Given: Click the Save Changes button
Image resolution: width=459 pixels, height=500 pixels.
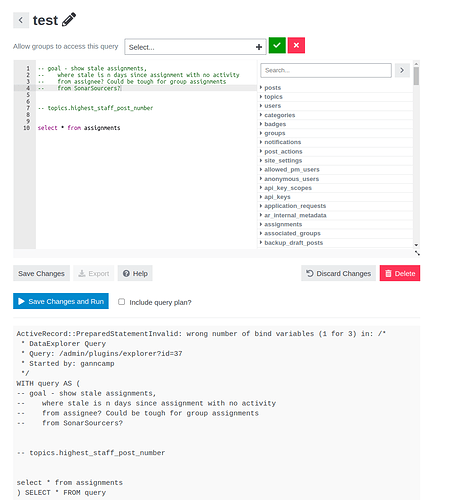Looking at the screenshot, I should (41, 273).
